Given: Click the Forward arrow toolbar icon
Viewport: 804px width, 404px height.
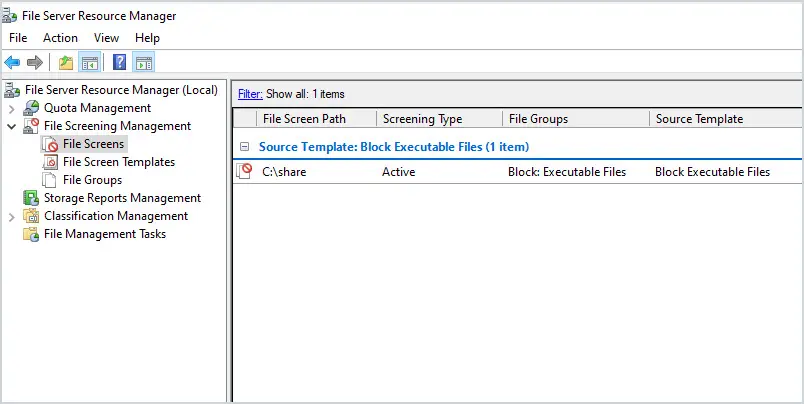Looking at the screenshot, I should [34, 63].
